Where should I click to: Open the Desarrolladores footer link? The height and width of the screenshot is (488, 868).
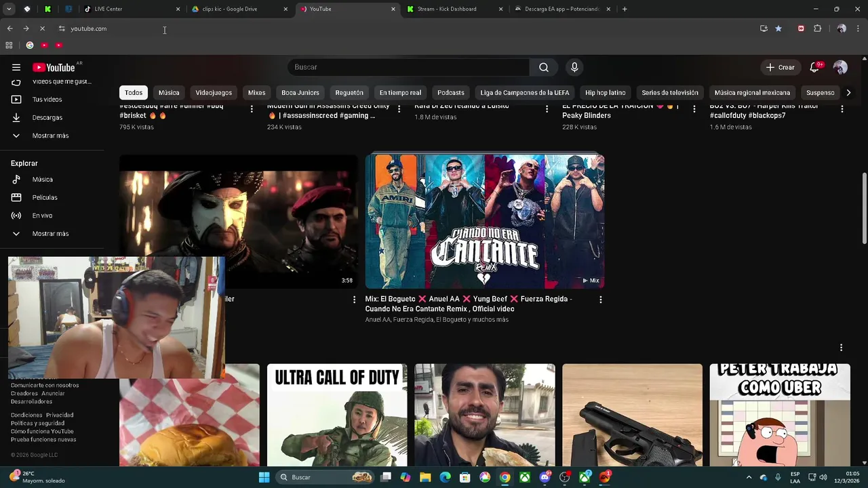point(31,401)
